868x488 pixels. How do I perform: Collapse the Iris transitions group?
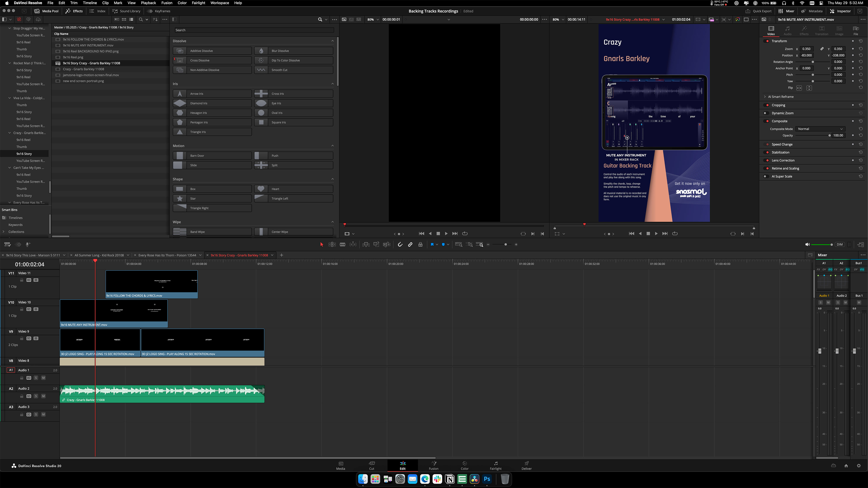pyautogui.click(x=333, y=84)
